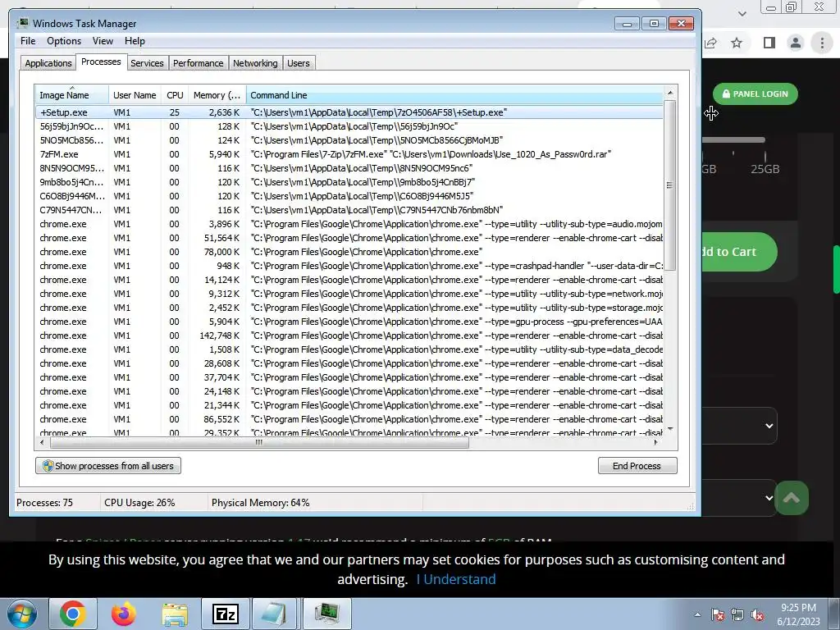Sort by Memory column header
This screenshot has height=630, width=840.
point(217,95)
